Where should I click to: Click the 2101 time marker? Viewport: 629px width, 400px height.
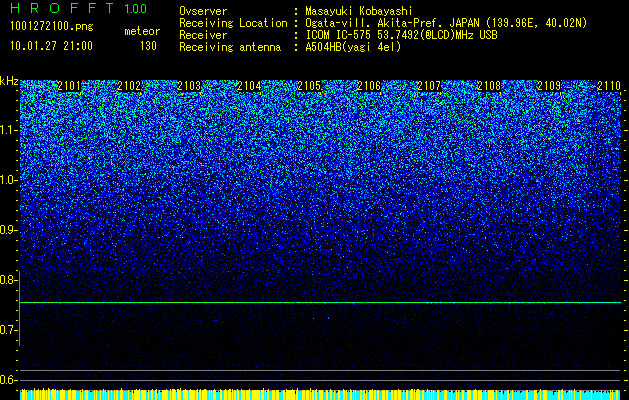(69, 86)
